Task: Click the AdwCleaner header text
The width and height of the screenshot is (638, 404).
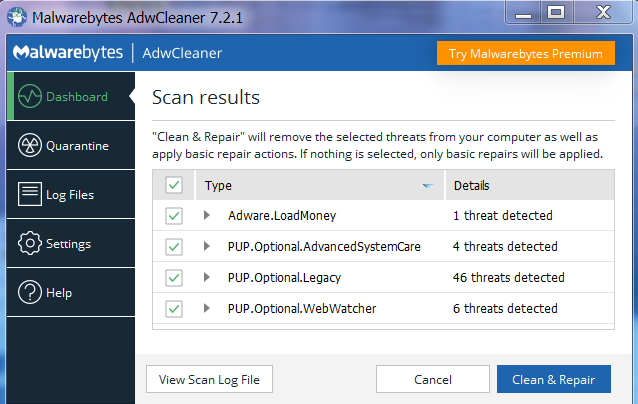Action: click(x=182, y=53)
